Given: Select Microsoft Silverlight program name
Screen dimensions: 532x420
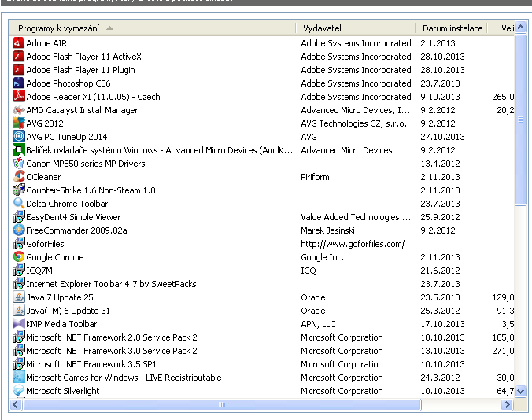Looking at the screenshot, I should 63,391.
